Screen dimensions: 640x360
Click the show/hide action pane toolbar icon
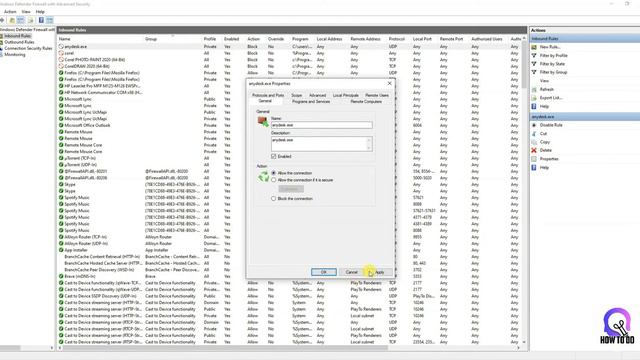[49, 20]
